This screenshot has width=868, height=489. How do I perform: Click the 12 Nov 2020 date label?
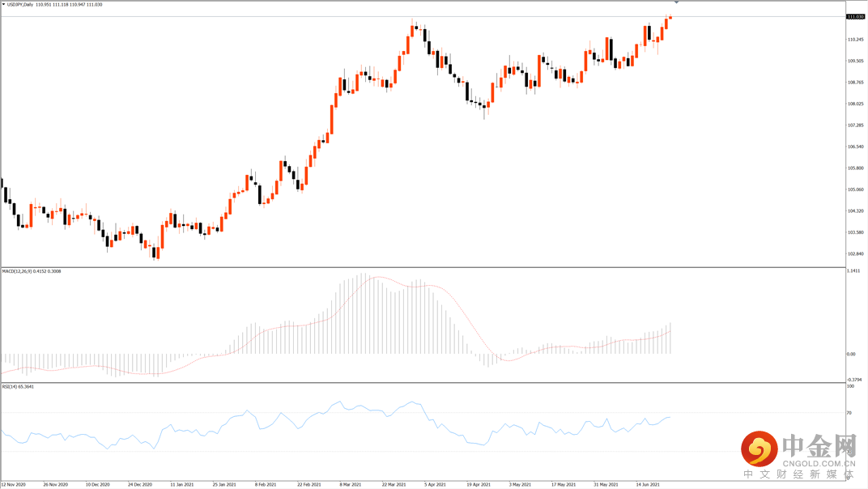[x=13, y=485]
